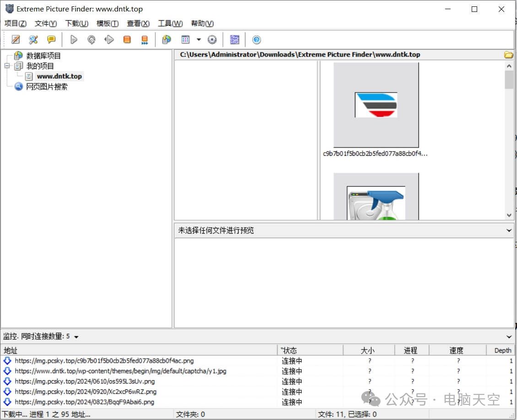
Task: Select 数据库项目 tree node
Action: 43,56
